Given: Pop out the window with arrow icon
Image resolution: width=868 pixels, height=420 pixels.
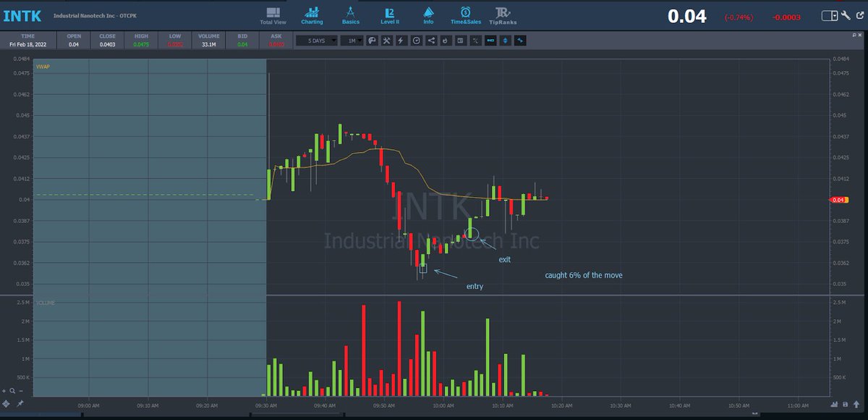Looking at the screenshot, I should tap(860, 15).
